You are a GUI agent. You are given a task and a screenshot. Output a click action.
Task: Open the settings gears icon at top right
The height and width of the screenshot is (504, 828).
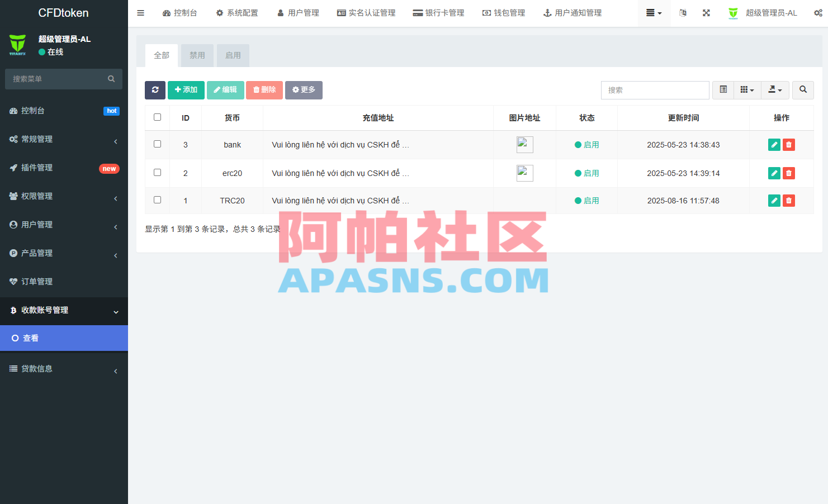[x=818, y=13]
